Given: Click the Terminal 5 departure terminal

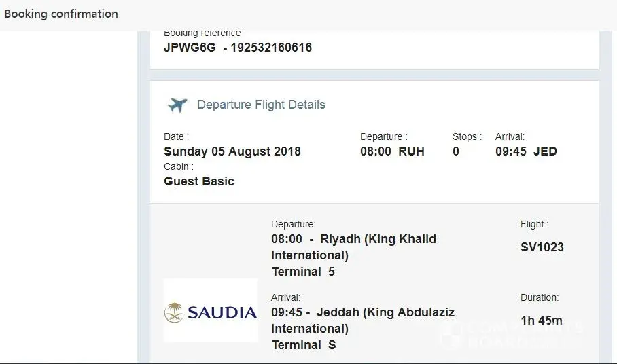Looking at the screenshot, I should pyautogui.click(x=303, y=272).
